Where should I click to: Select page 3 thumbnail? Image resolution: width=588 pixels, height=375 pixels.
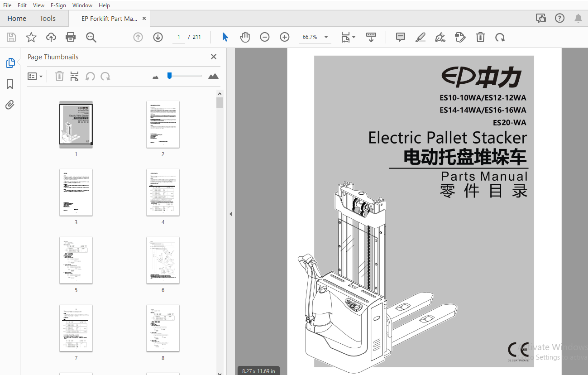point(76,192)
